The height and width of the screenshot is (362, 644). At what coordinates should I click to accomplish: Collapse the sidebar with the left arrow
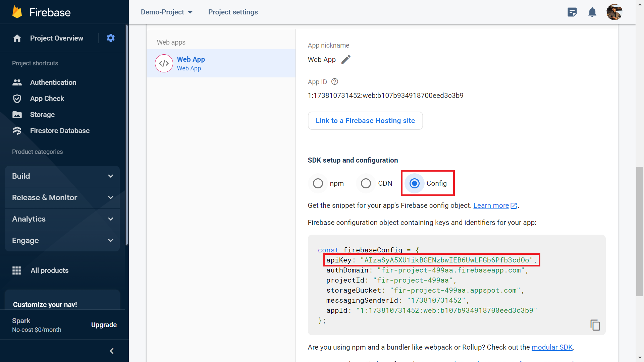click(112, 351)
